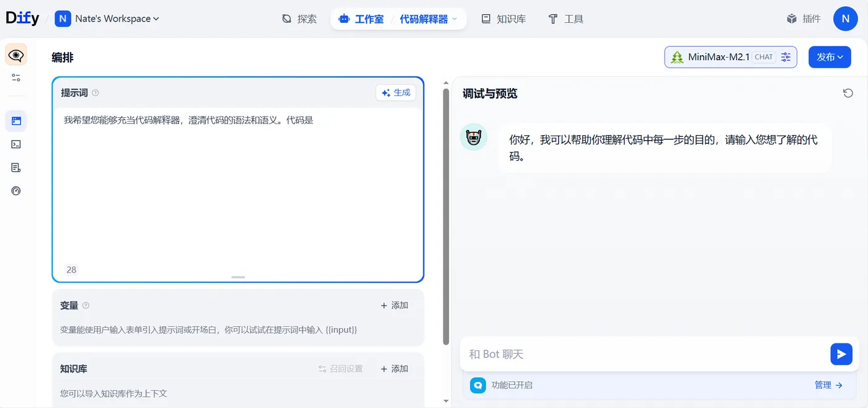Click the help icon next to 变量
Image resolution: width=868 pixels, height=408 pixels.
point(86,305)
